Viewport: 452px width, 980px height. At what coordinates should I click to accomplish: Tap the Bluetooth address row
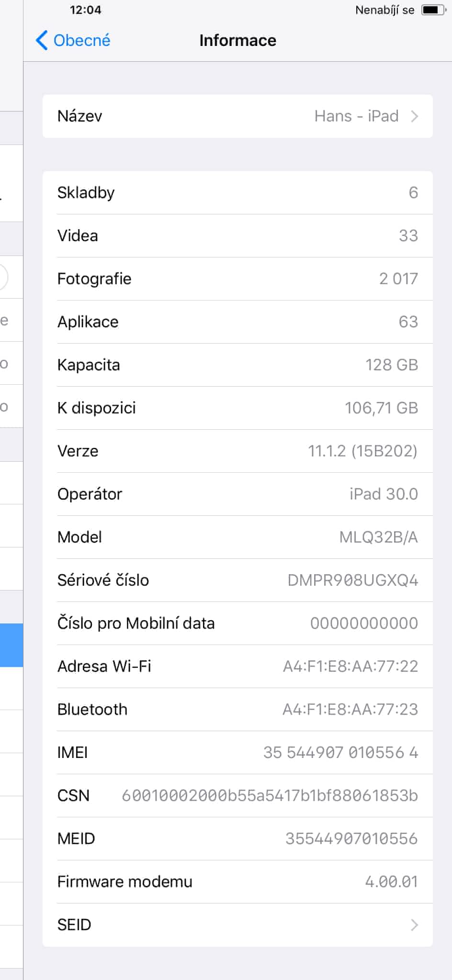click(237, 710)
